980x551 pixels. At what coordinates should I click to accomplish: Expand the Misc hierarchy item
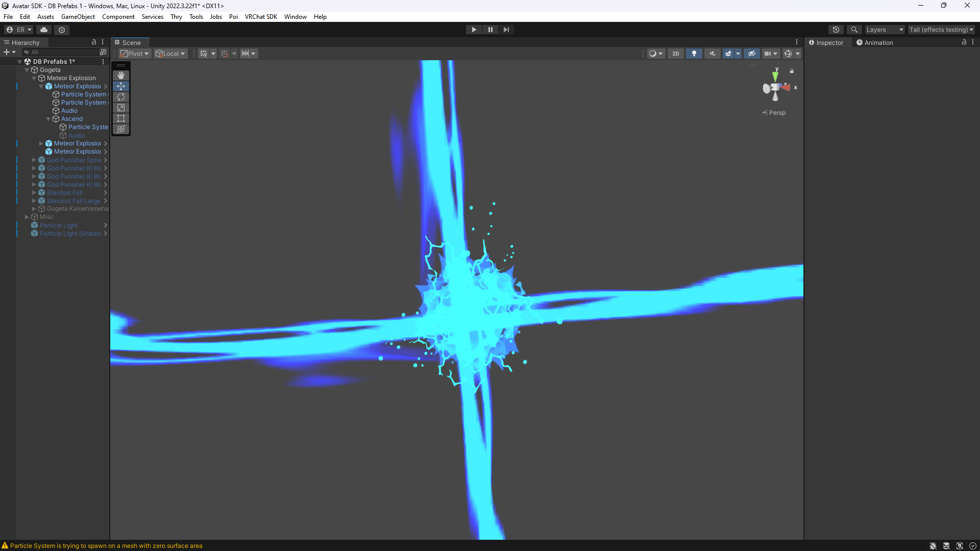tap(27, 216)
